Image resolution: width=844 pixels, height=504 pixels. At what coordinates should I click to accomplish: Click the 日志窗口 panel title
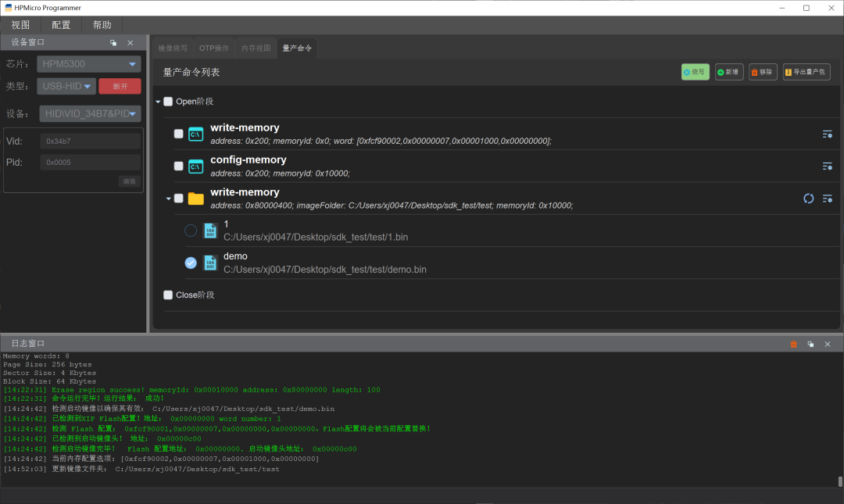point(28,344)
